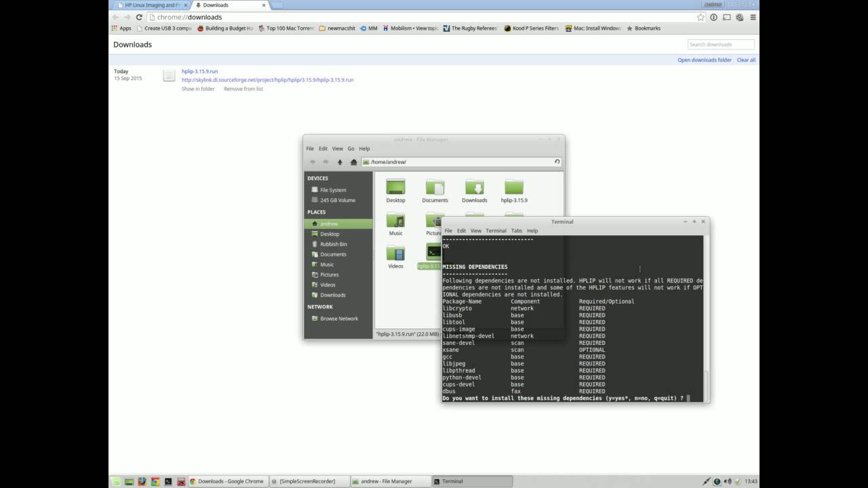Screen dimensions: 868x488
Task: Go to parent folder with up arrow
Action: (x=340, y=162)
